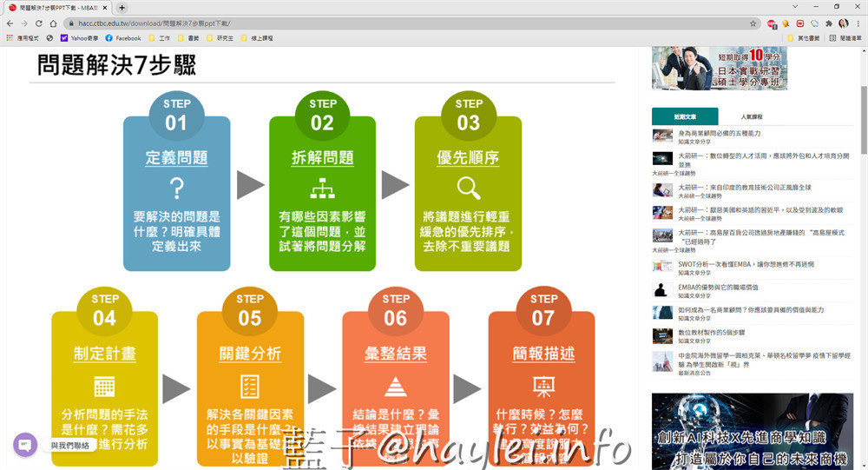
Task: Open Chrome's three-dot menu
Action: pyautogui.click(x=858, y=23)
